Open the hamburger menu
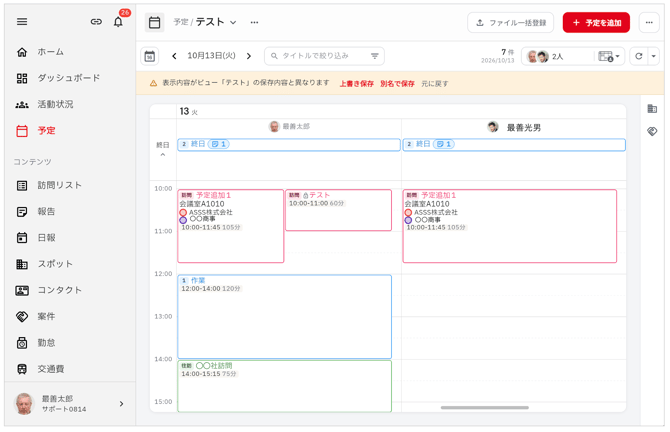Screen dimensions: 670x432 coord(22,22)
